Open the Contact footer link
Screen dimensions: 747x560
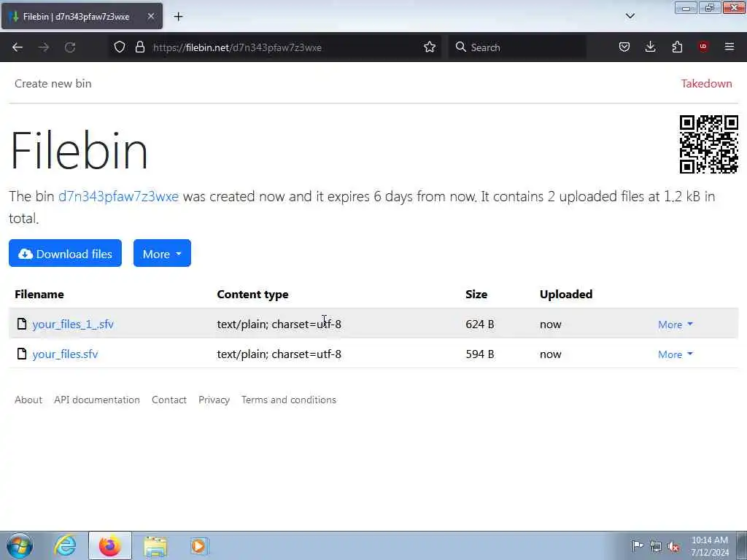[169, 400]
